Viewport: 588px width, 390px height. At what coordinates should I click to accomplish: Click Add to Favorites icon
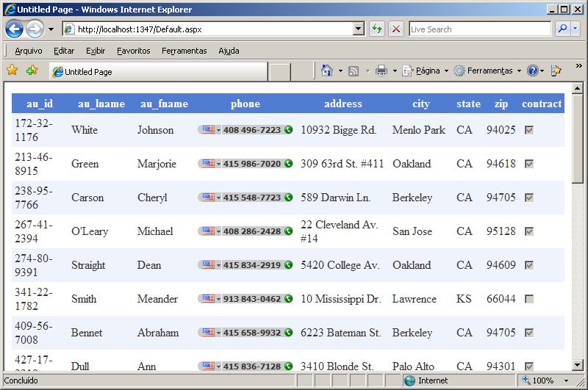tap(32, 71)
